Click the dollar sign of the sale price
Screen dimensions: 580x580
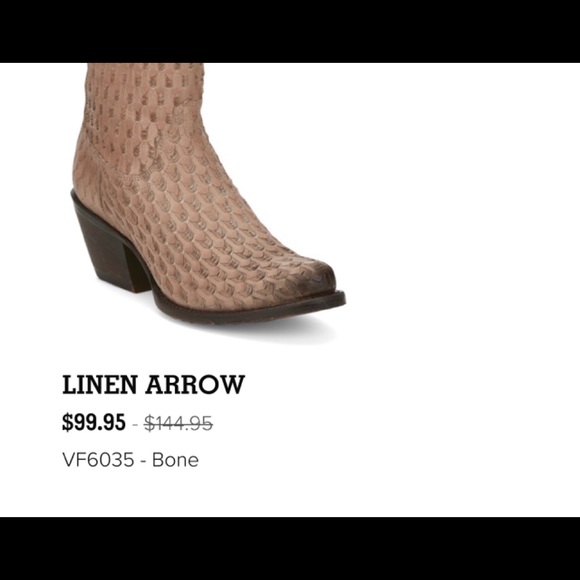point(66,422)
